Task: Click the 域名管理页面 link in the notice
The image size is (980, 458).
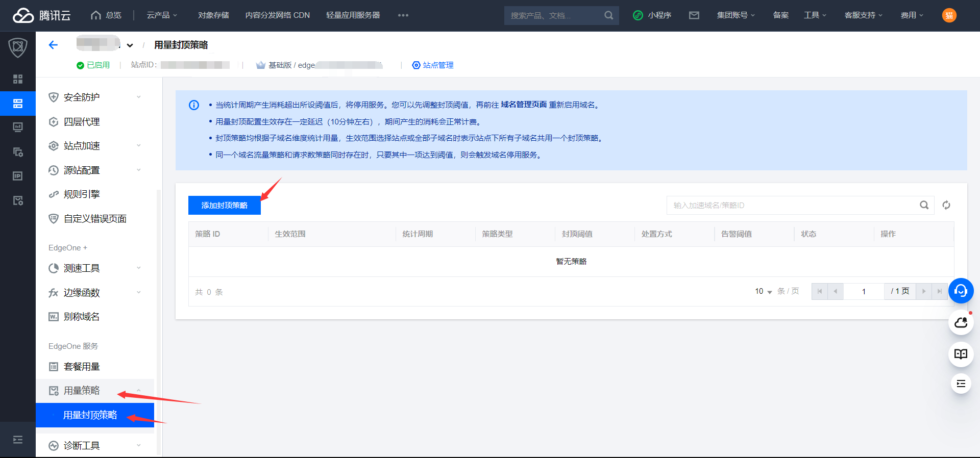Action: [x=524, y=105]
